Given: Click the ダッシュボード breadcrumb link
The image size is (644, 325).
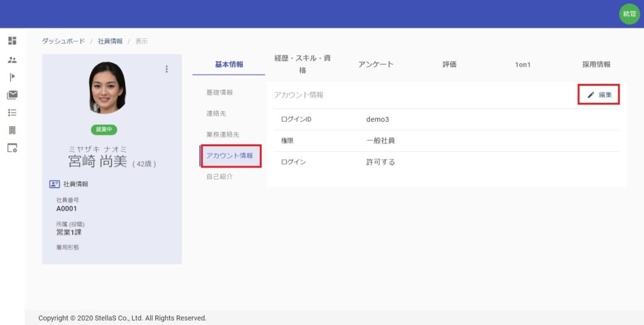Looking at the screenshot, I should pyautogui.click(x=64, y=42).
